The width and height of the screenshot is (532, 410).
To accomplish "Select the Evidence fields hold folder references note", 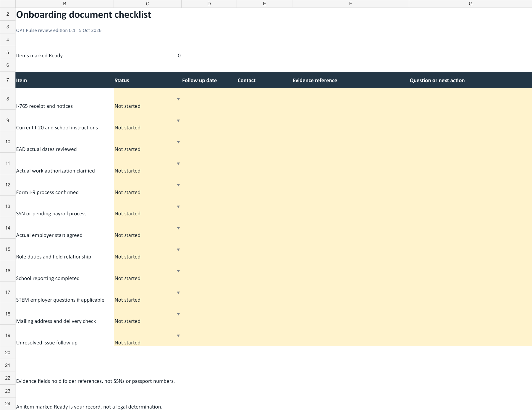I will 96,381.
